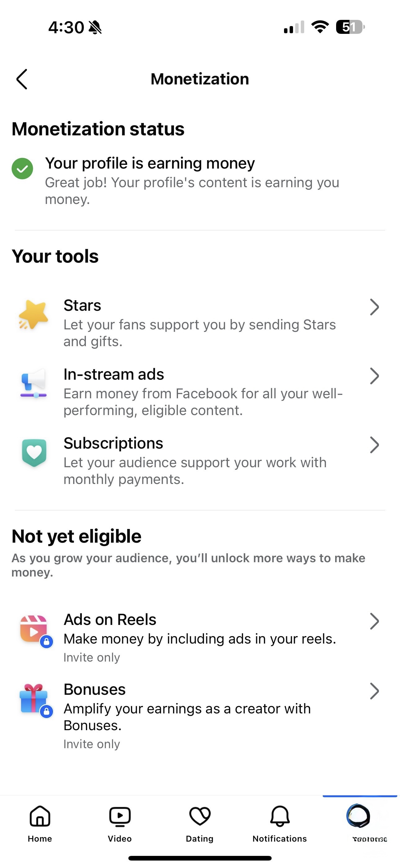Open the Dating tab
400x868 pixels.
pyautogui.click(x=200, y=822)
